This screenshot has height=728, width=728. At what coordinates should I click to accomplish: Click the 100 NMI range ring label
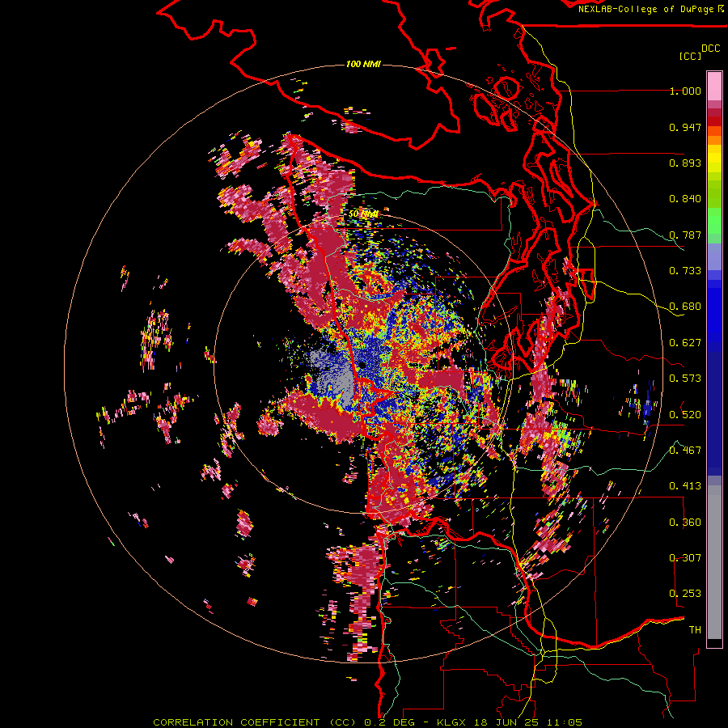click(x=363, y=64)
